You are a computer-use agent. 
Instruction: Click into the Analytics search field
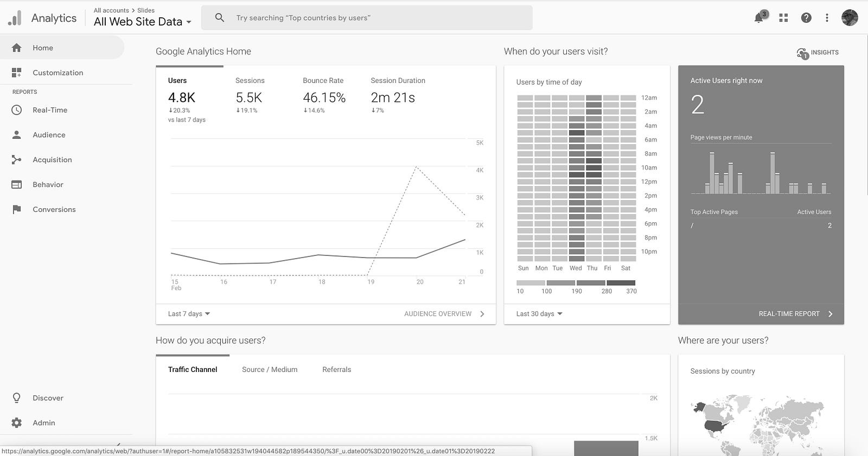(x=367, y=18)
